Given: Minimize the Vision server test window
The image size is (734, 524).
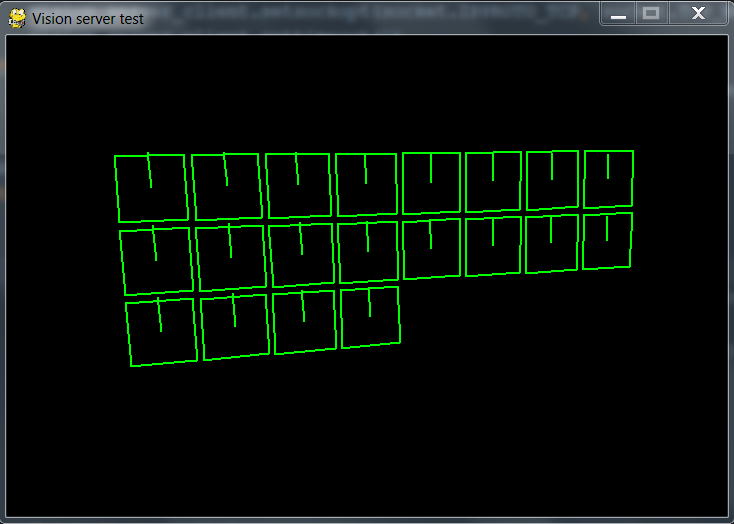Looking at the screenshot, I should click(x=618, y=14).
